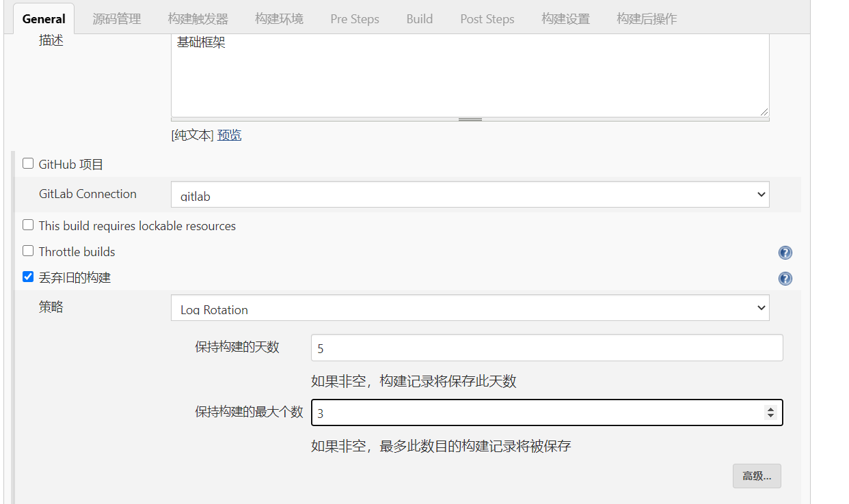The width and height of the screenshot is (849, 504).
Task: Click the 预览 preview link
Action: (x=228, y=135)
